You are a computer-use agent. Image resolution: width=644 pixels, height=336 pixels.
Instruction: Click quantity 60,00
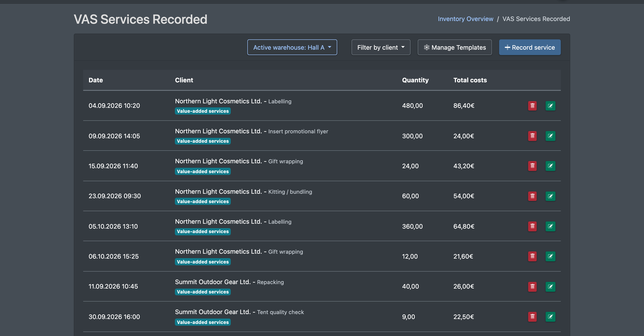411,196
